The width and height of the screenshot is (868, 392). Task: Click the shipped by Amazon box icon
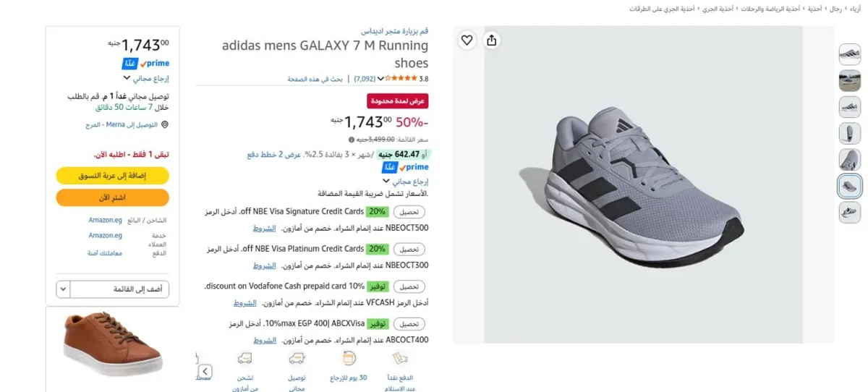[244, 358]
